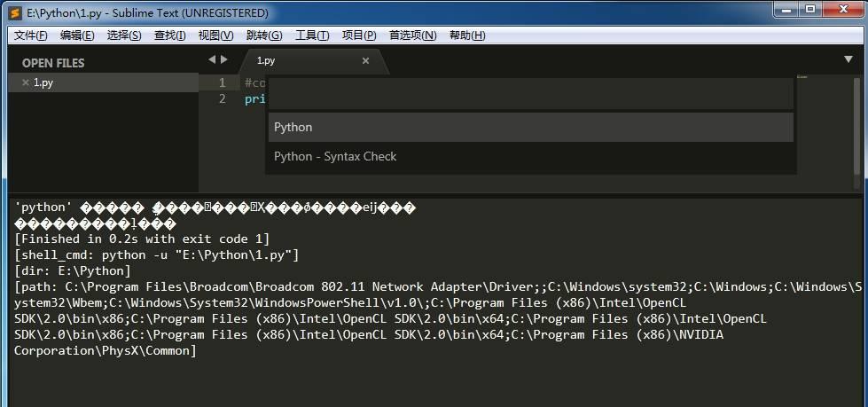This screenshot has width=868, height=407.
Task: Click the Sublime Text title bar icon
Action: [16, 12]
